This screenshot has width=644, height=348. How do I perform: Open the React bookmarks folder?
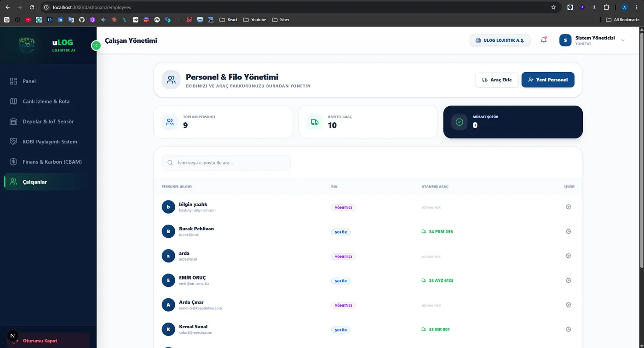[229, 20]
